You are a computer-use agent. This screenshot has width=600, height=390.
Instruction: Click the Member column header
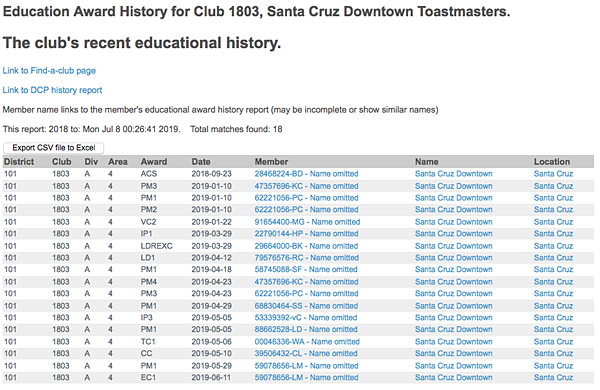click(x=271, y=162)
